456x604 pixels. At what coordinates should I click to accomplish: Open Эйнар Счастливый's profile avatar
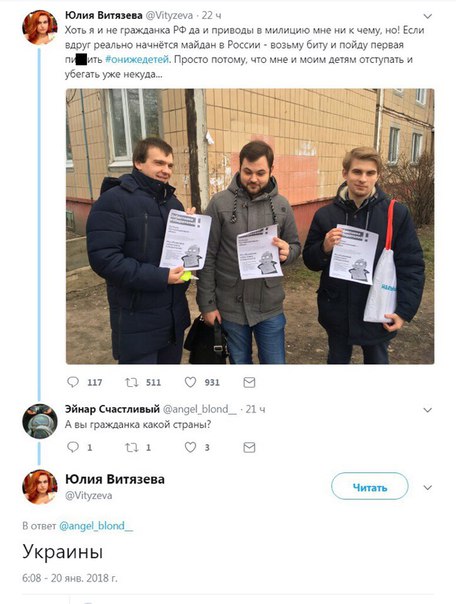click(x=40, y=421)
